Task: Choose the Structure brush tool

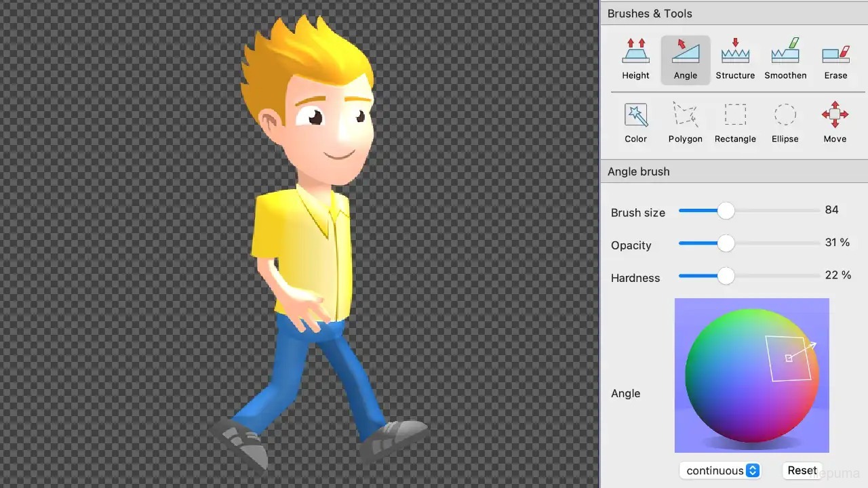Action: 735,60
